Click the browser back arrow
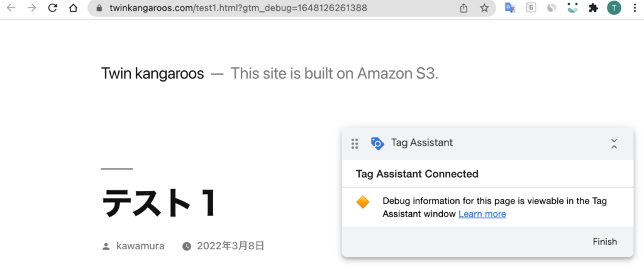The width and height of the screenshot is (644, 270). [x=11, y=8]
